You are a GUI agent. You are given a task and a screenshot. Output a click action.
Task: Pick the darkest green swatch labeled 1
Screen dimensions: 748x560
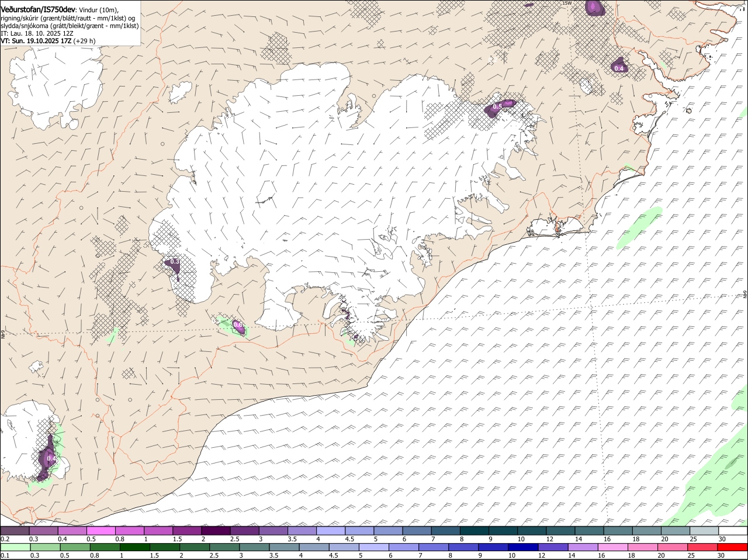134,548
